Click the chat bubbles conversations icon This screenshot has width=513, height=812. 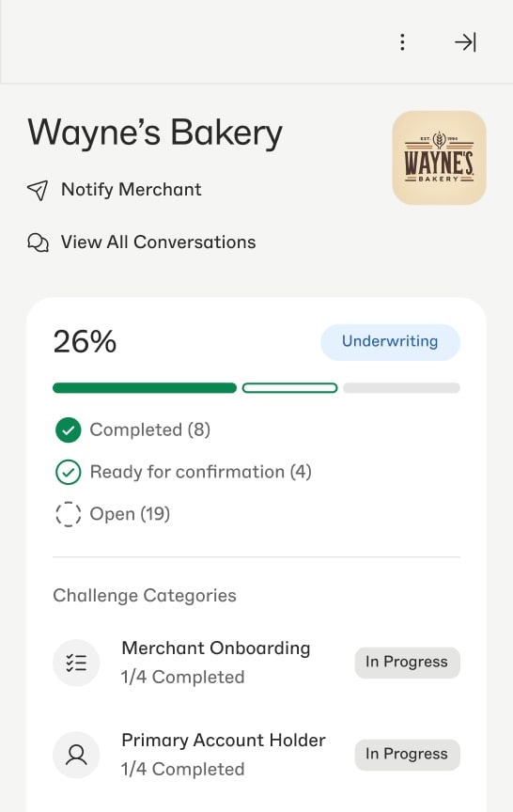[38, 242]
